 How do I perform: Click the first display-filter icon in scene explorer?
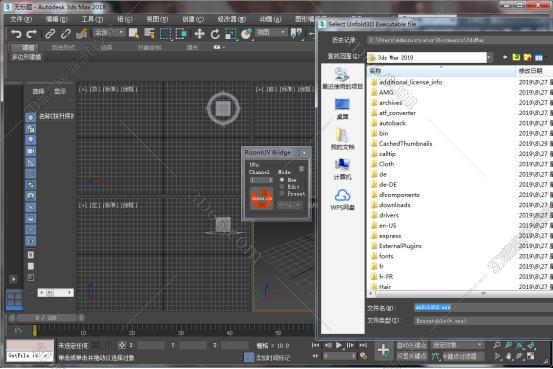[x=31, y=117]
